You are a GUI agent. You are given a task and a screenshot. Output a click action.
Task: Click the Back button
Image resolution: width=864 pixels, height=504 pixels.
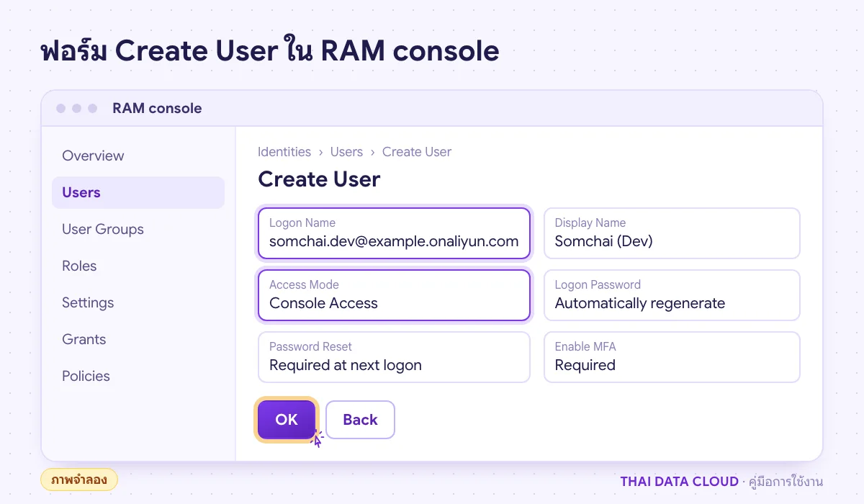[x=360, y=420]
